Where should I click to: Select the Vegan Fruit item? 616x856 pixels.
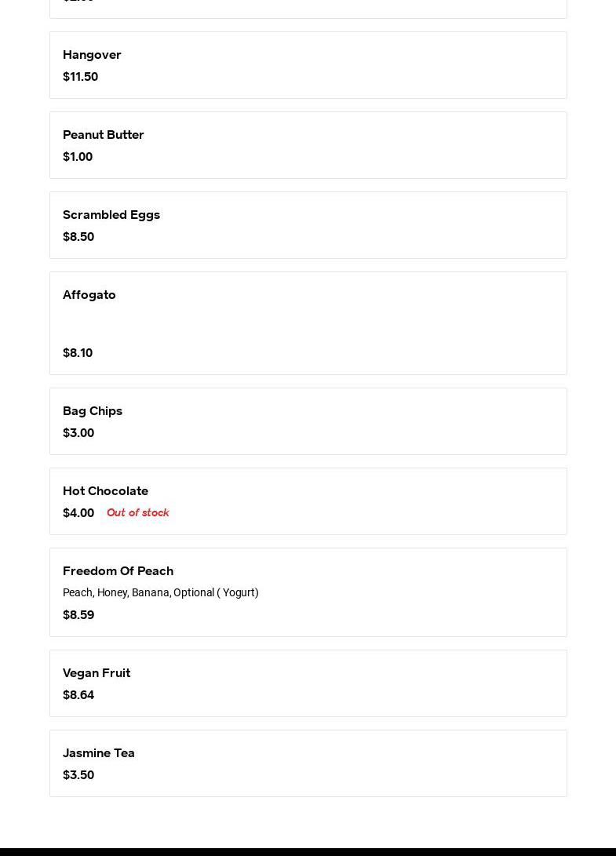pos(97,673)
